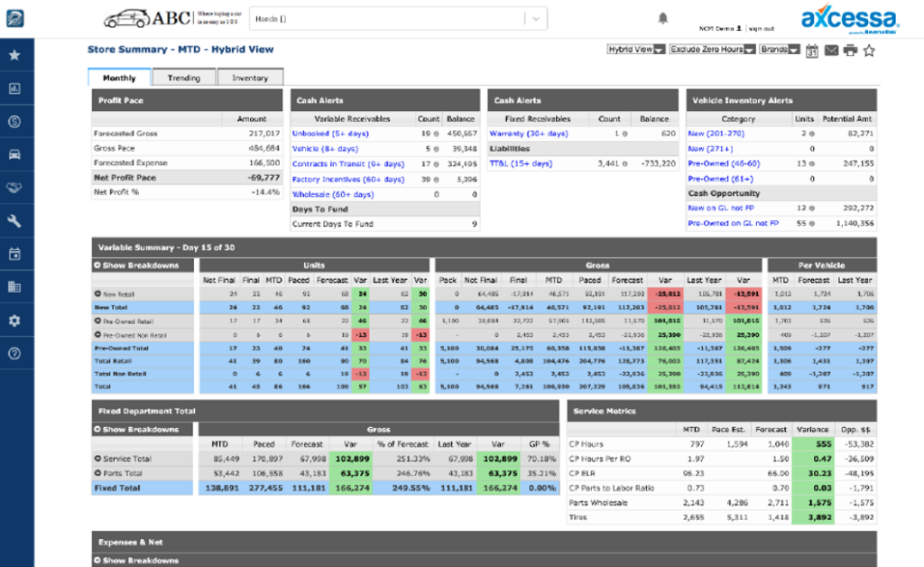Expand the Pre-Owned Non Retail row
Screen dimensions: 924x567
[x=97, y=335]
